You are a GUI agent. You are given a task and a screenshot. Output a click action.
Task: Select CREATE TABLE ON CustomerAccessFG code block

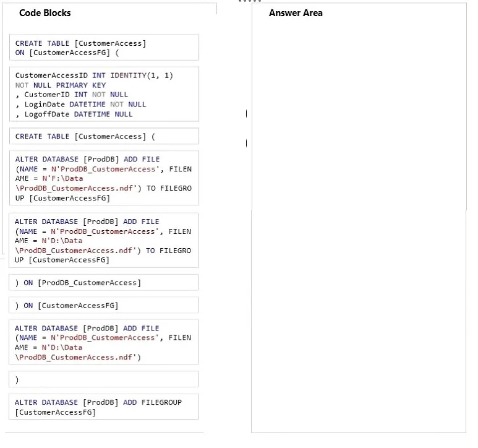104,47
